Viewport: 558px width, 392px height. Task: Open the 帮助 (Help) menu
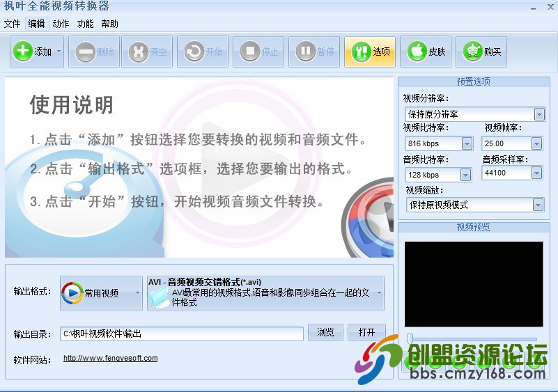(109, 24)
